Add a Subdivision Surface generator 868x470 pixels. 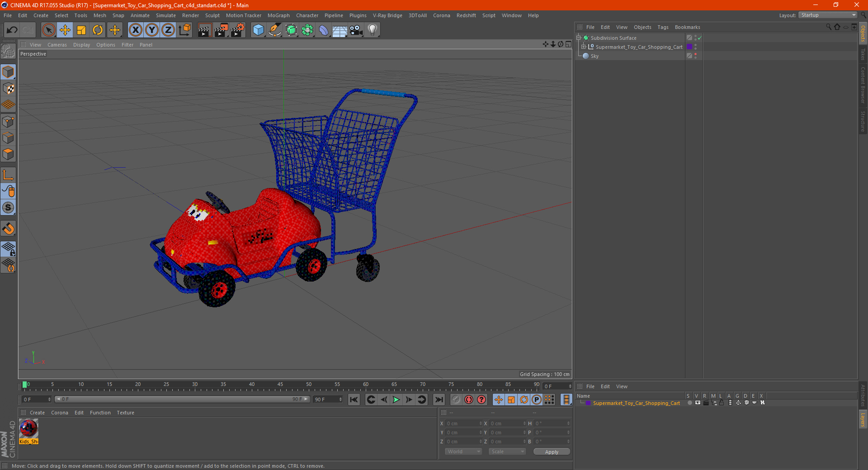click(291, 30)
